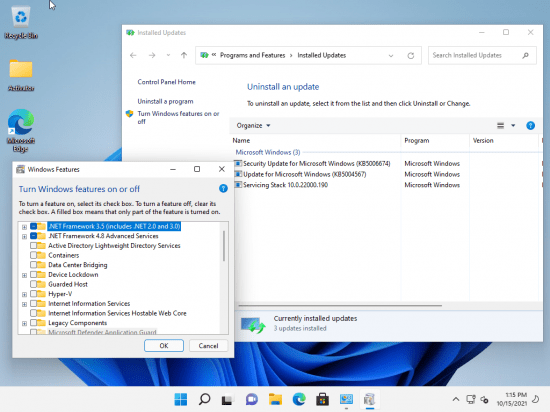Go back in Installed Updates window
The image size is (550, 412).
[x=133, y=55]
